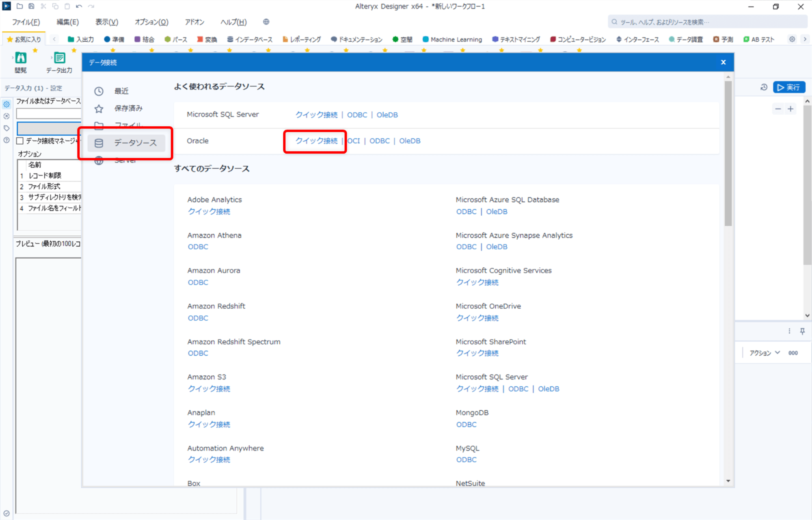Click the data connection dialog vertical scrollbar
This screenshot has height=520, width=812.
tap(728, 153)
